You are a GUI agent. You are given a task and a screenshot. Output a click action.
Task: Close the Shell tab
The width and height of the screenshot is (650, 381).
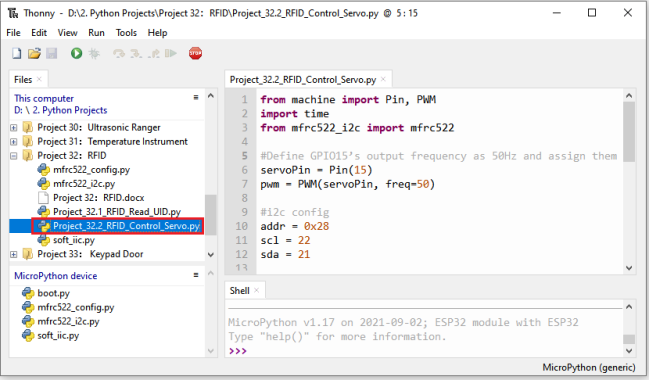257,291
